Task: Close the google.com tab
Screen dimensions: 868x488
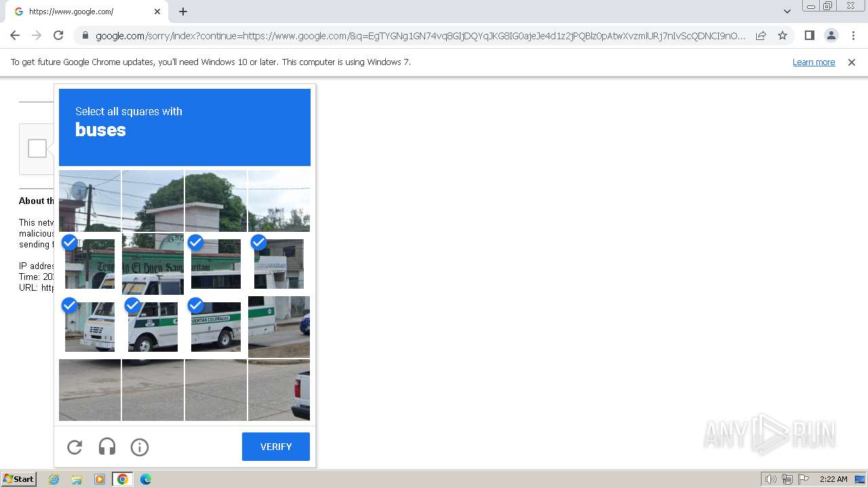Action: (x=157, y=12)
